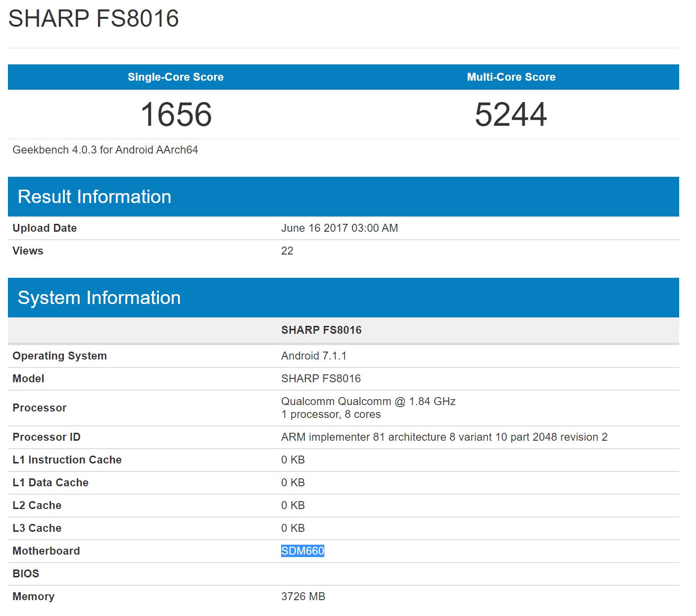Viewport: 696px width, 616px height.
Task: Click the multi-core score value 5244
Action: [510, 114]
